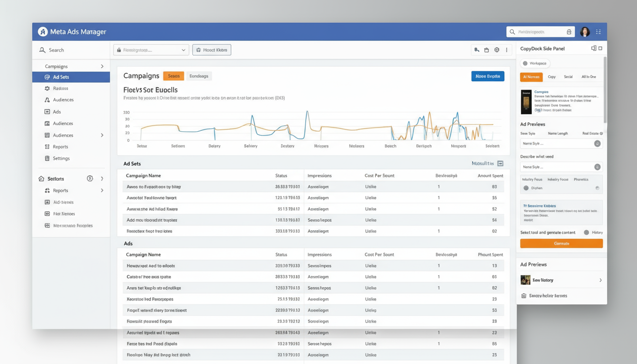Select the All-In-One tab
Viewport: 637px width, 364px height.
tap(589, 77)
